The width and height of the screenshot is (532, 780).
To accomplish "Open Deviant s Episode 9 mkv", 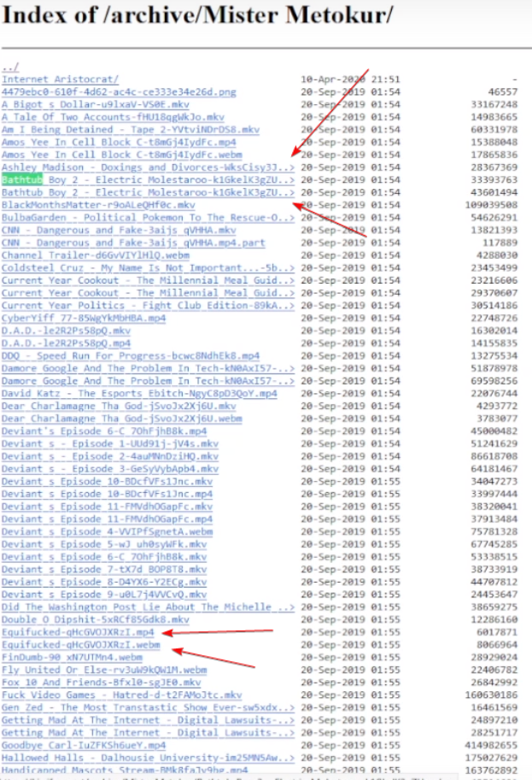I will [104, 595].
